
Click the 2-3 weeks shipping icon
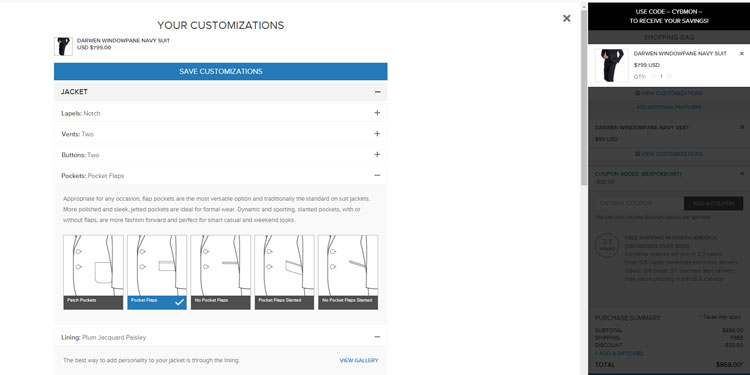click(x=607, y=245)
